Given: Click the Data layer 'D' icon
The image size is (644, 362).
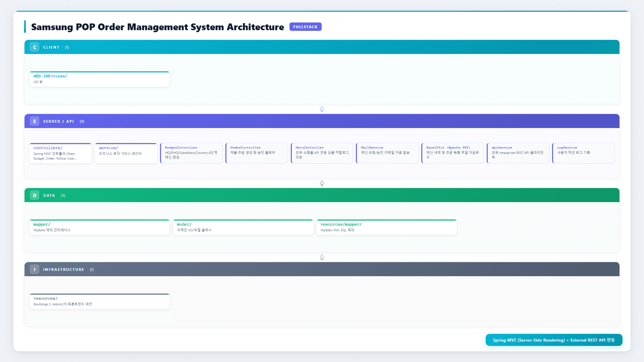Looking at the screenshot, I should 35,195.
